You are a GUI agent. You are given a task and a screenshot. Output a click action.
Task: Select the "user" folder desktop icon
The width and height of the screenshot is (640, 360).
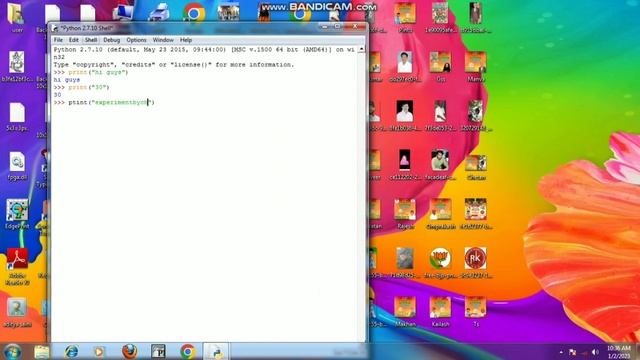click(17, 18)
